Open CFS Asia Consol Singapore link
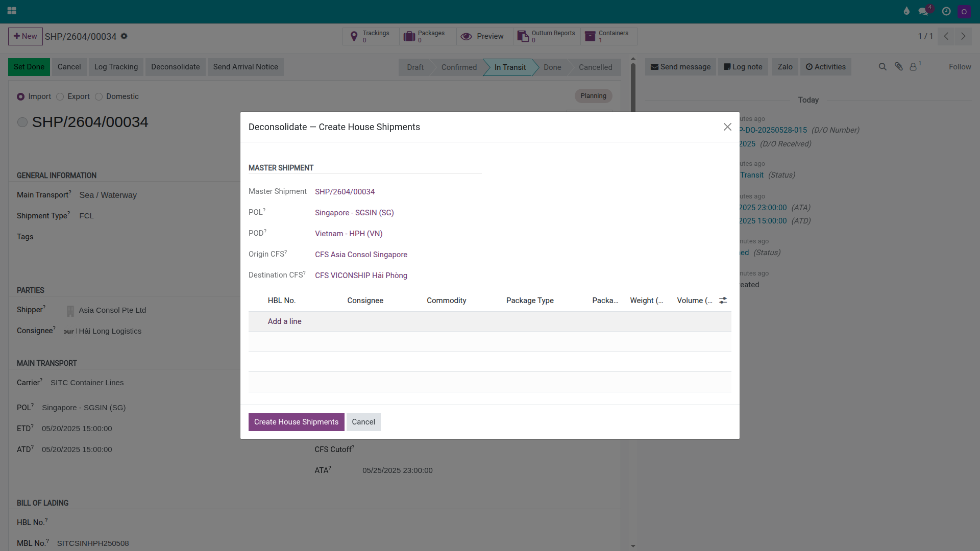 coord(361,255)
